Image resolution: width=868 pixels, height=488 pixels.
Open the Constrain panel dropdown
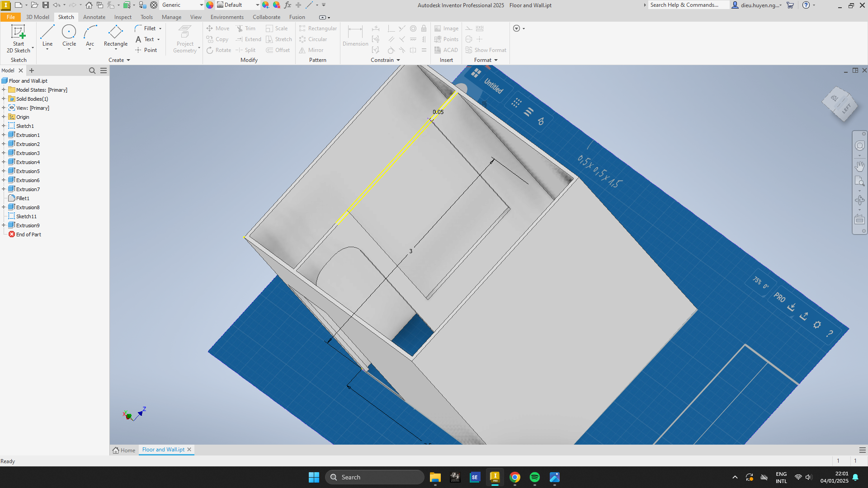386,60
